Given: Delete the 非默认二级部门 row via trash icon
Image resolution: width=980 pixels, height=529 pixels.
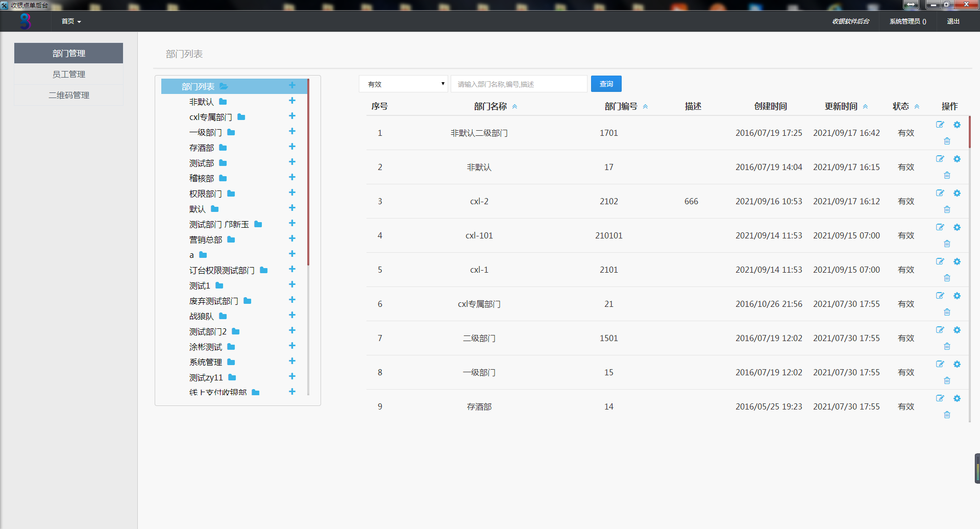Looking at the screenshot, I should (947, 141).
